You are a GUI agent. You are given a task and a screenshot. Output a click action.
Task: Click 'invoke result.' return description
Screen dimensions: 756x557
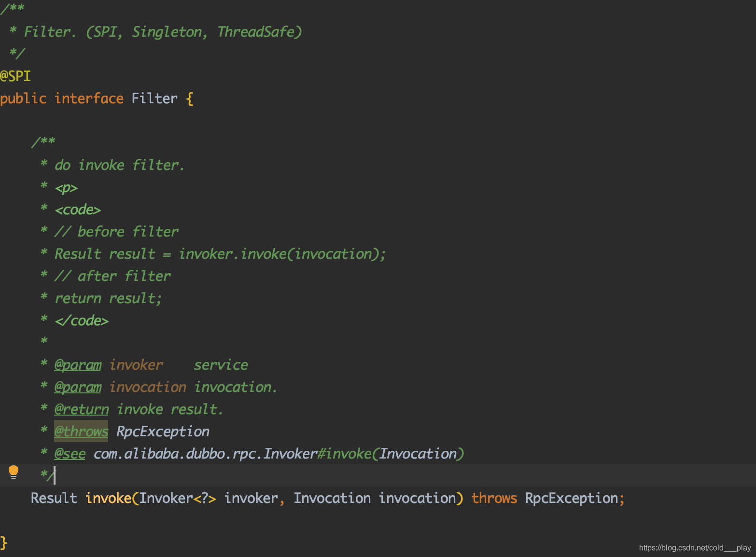click(170, 409)
